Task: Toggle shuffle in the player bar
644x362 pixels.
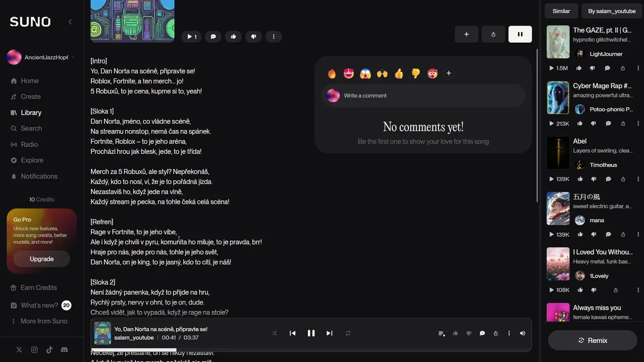Action: tap(274, 333)
